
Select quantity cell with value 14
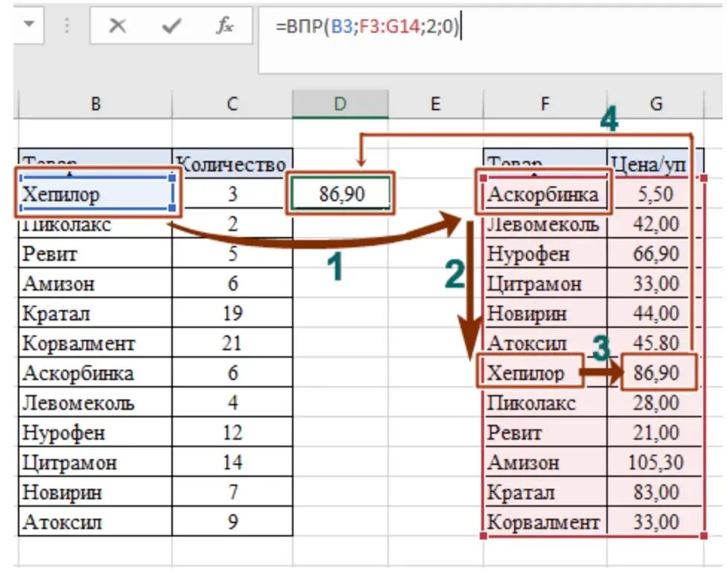click(x=232, y=462)
